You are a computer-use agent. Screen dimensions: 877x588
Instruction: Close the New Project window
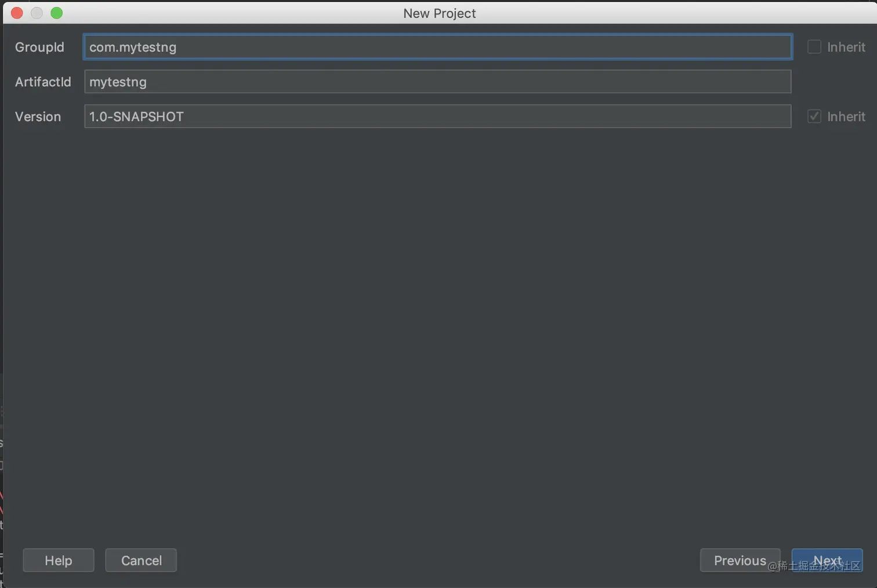(17, 13)
